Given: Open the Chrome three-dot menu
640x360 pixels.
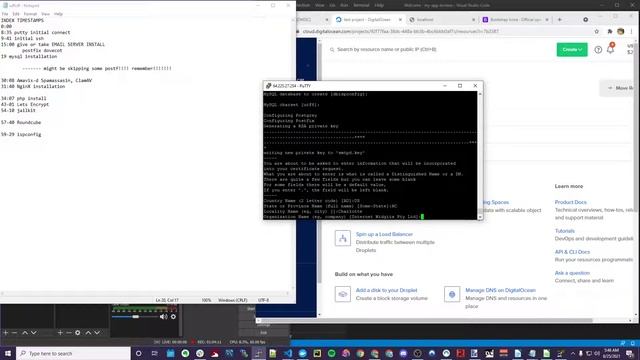Looking at the screenshot, I should [x=632, y=31].
